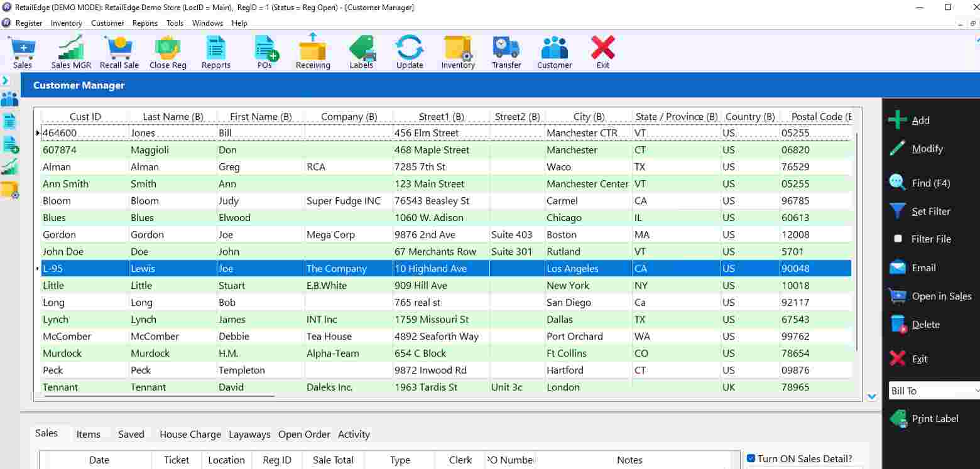Viewport: 980px width, 469px height.
Task: Click the Update sync icon
Action: point(409,51)
